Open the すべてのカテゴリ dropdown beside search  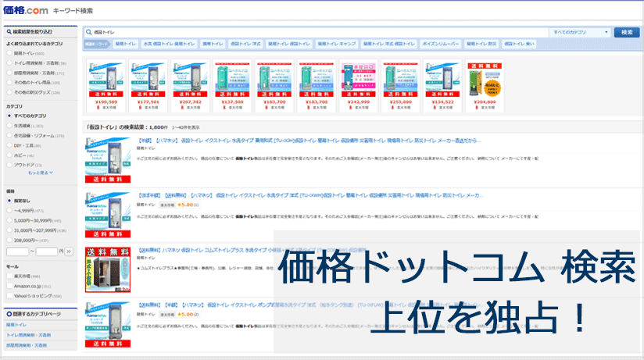[581, 32]
